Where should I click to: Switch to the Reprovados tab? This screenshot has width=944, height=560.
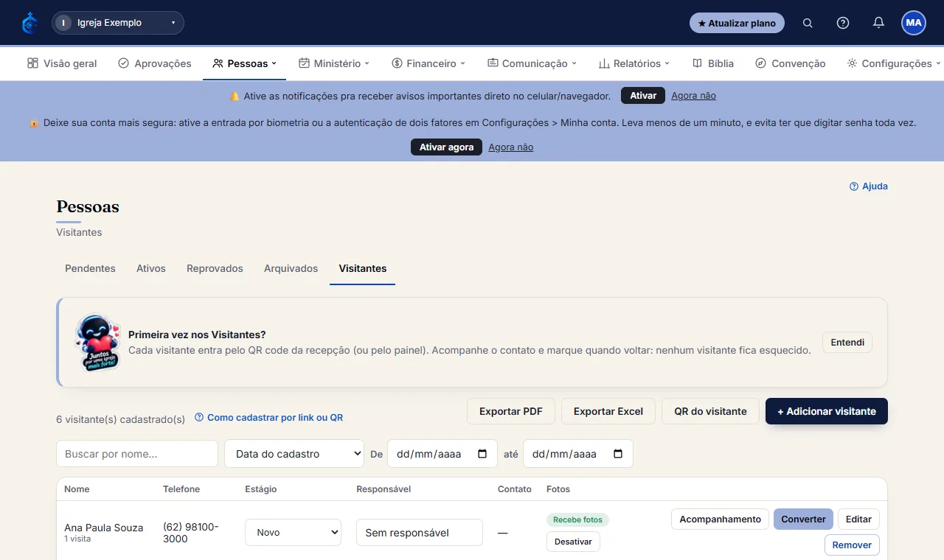(x=215, y=268)
